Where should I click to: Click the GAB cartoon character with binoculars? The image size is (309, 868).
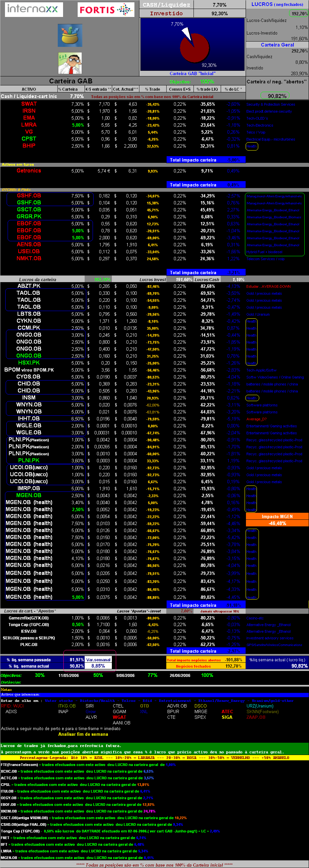tap(70, 63)
